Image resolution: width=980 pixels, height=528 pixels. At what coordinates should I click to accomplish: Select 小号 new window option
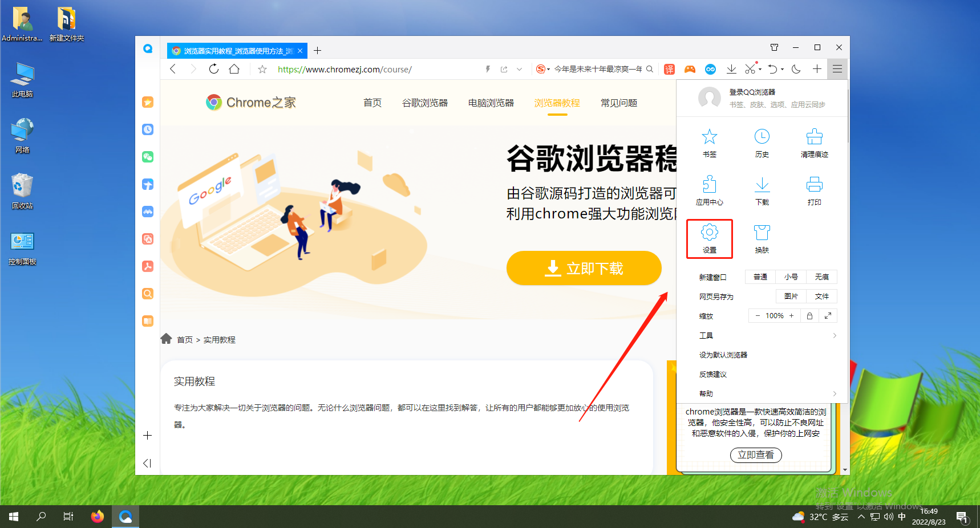(791, 277)
